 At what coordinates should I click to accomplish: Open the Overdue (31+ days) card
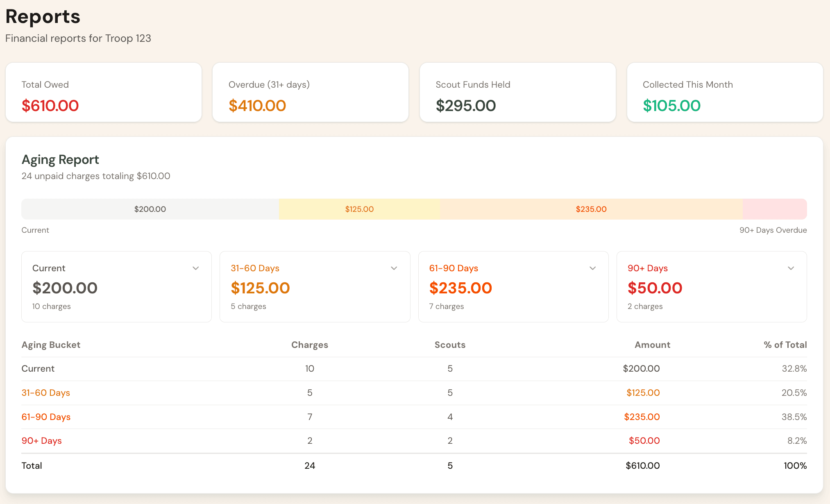pyautogui.click(x=310, y=92)
